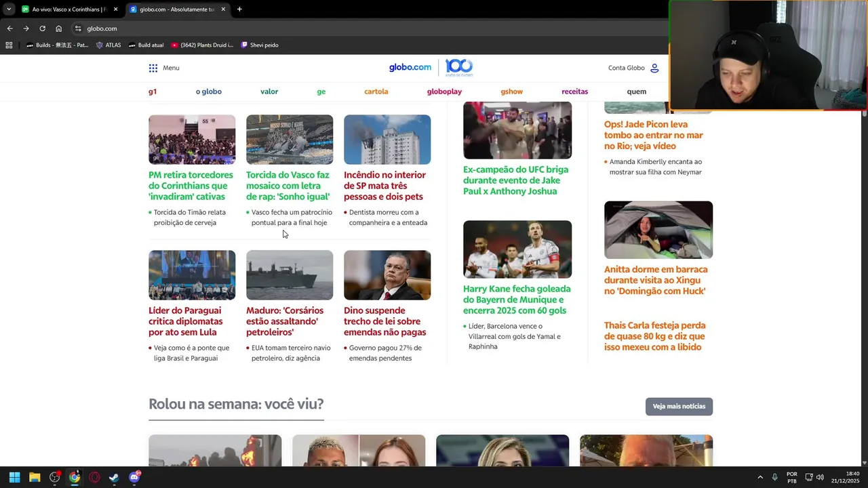Viewport: 868px width, 488px height.
Task: Go to the receitas section
Action: [x=575, y=91]
